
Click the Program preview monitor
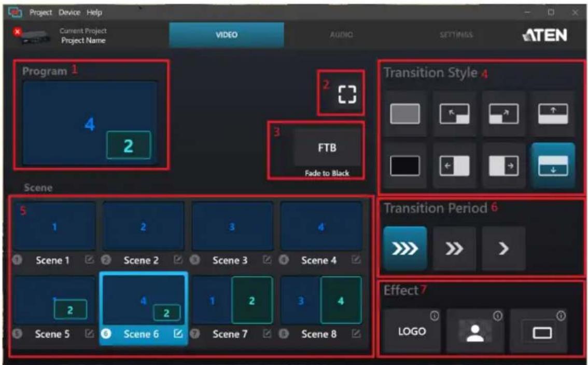pos(90,123)
